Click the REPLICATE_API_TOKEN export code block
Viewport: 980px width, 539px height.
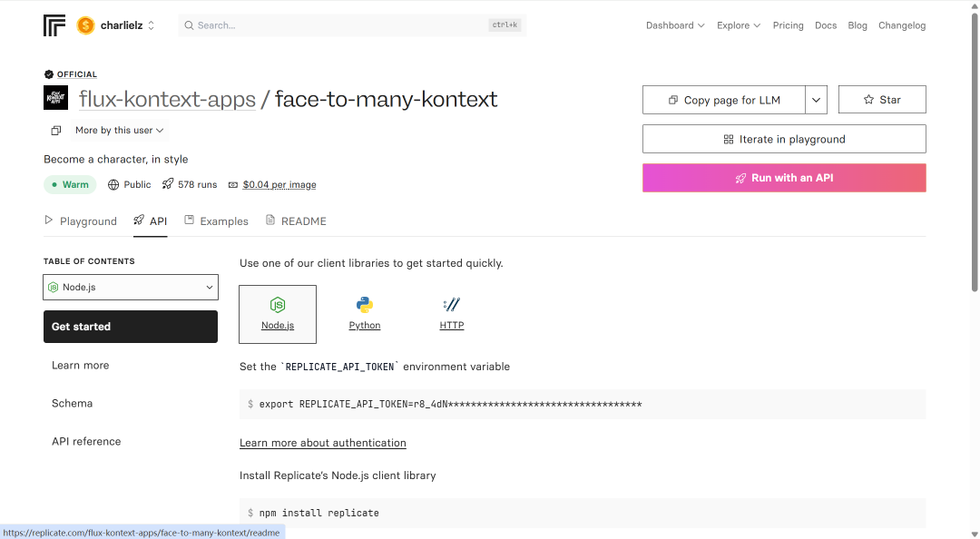tap(583, 404)
